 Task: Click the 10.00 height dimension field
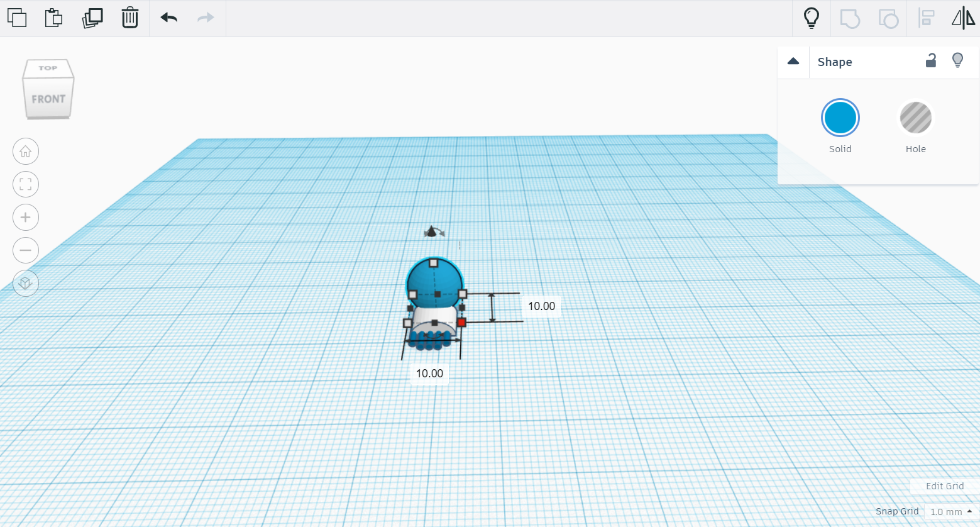point(541,306)
